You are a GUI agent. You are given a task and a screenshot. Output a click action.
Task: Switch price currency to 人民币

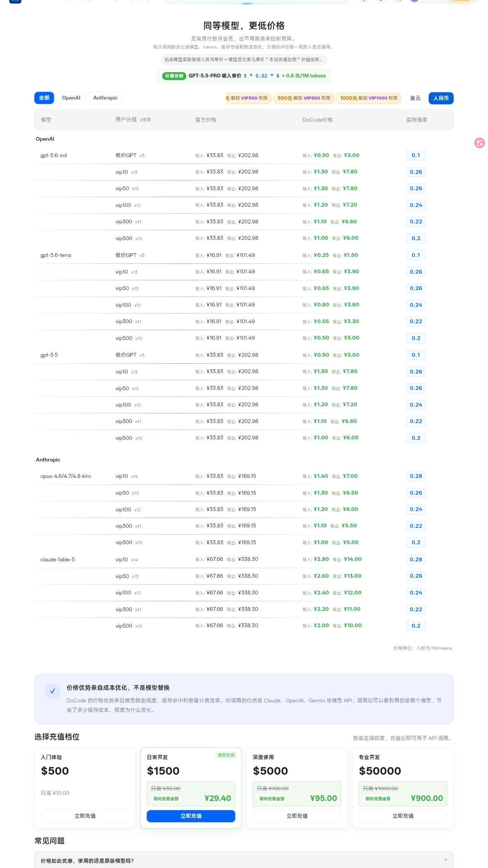click(x=441, y=98)
